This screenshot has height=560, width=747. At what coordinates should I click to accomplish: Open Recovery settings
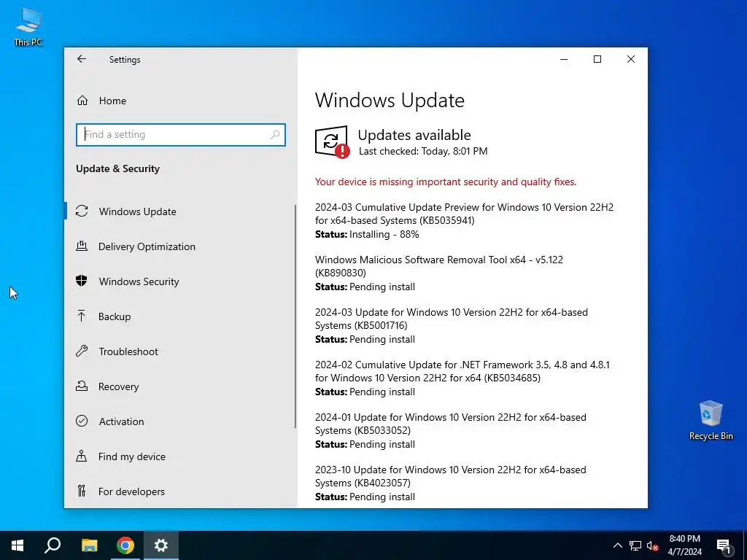[x=180, y=386]
